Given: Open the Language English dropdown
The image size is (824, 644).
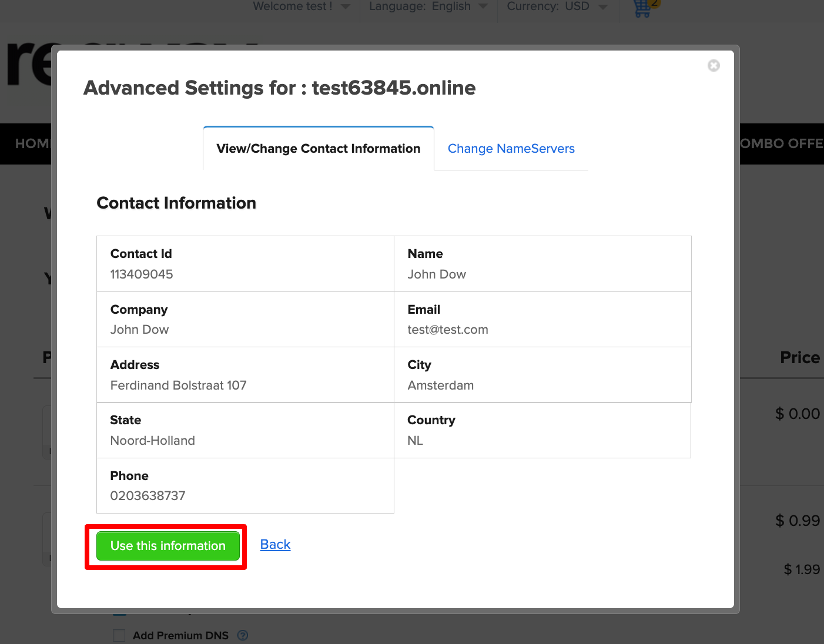Looking at the screenshot, I should tap(428, 6).
